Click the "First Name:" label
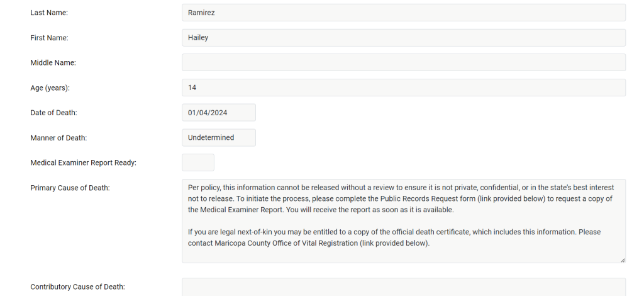Screen dimensions: 644x296 (x=49, y=38)
